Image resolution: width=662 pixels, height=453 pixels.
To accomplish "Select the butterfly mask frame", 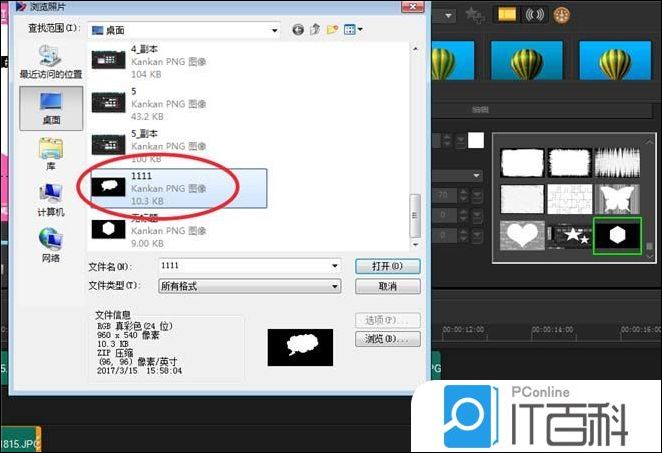I will click(617, 199).
